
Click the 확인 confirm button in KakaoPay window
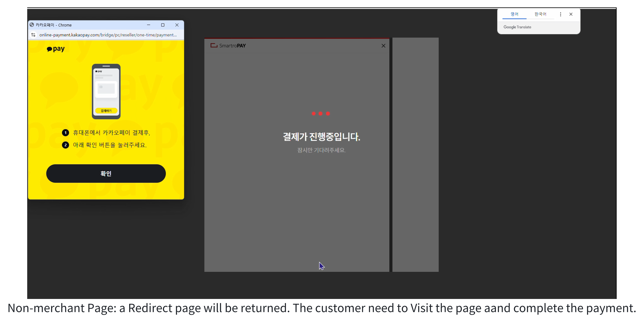[x=106, y=173]
